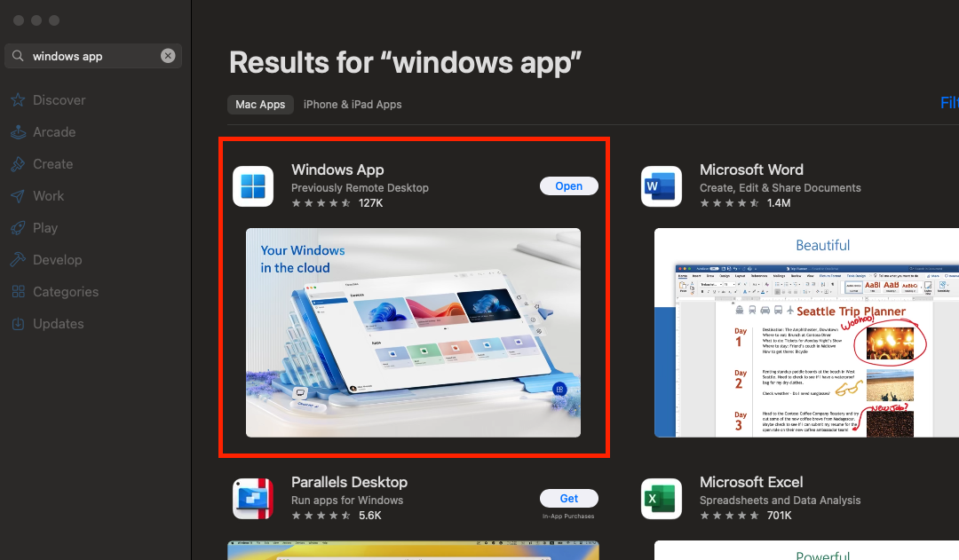The image size is (959, 560).
Task: Clear the search field text
Action: pos(168,56)
